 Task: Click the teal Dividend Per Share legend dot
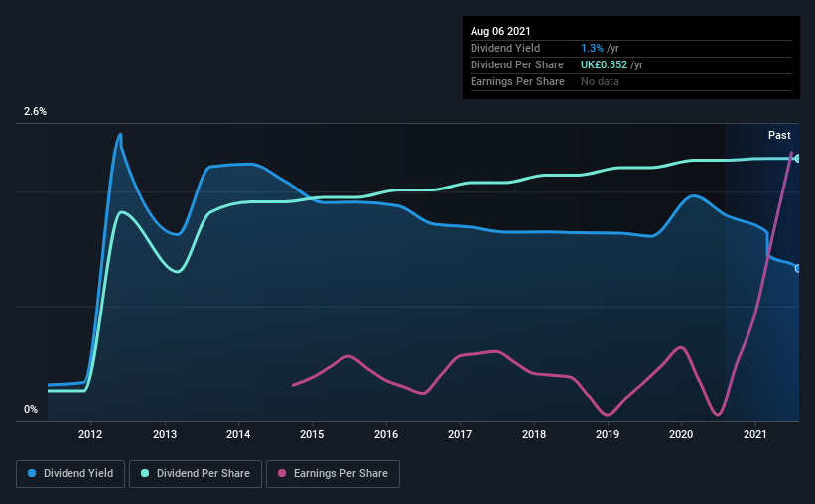[145, 473]
